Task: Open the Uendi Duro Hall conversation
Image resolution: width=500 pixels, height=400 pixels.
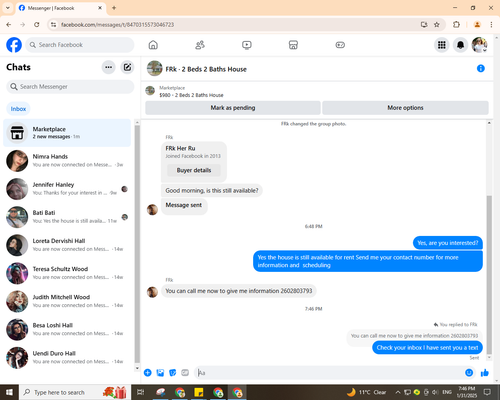Action: (67, 357)
